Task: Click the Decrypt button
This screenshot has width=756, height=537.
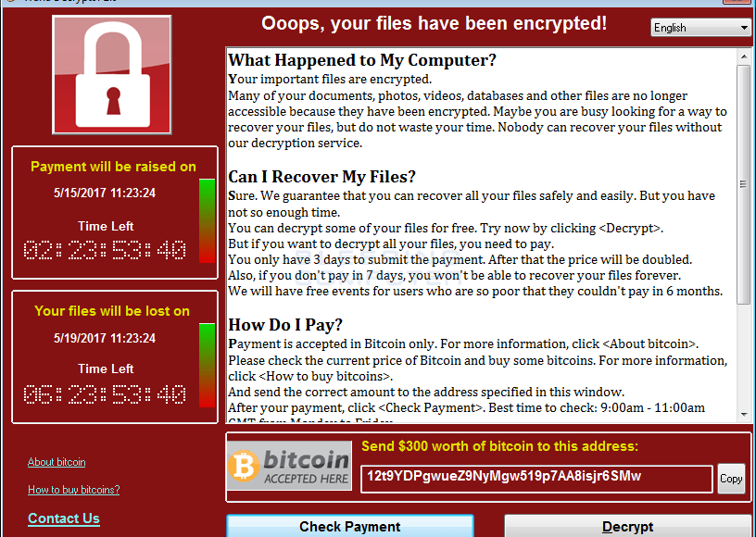Action: 627,526
